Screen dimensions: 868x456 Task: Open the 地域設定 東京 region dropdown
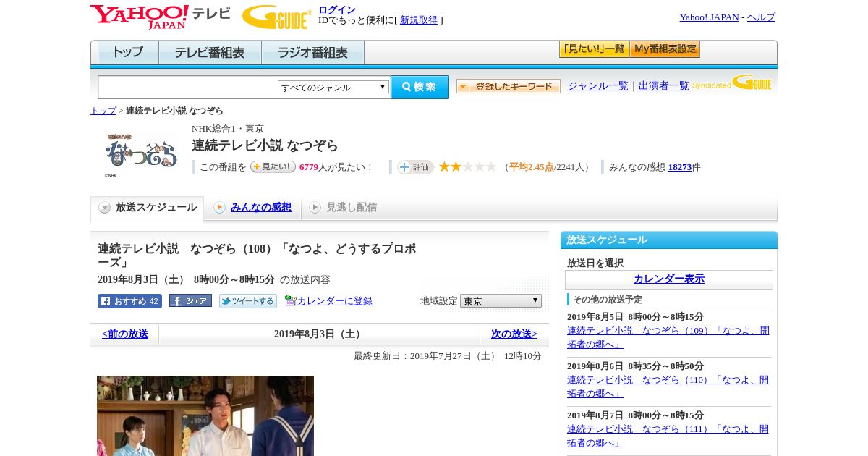501,300
